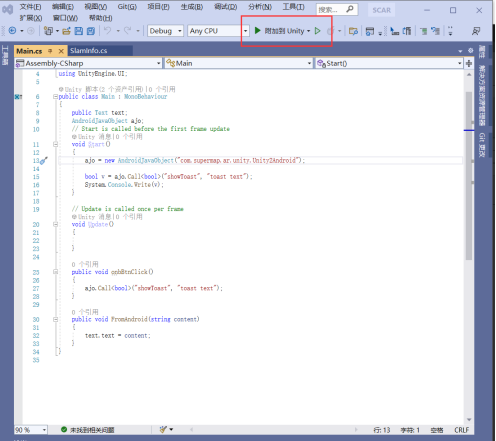This screenshot has height=441, width=496.
Task: Expand the Attach to Unity dropdown arrow
Action: (x=308, y=31)
